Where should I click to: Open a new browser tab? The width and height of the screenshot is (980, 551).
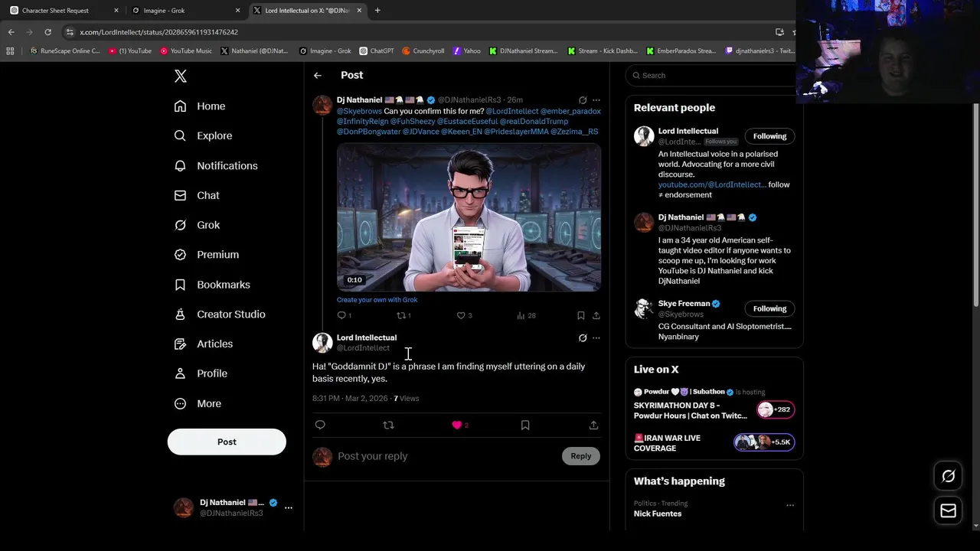[377, 11]
